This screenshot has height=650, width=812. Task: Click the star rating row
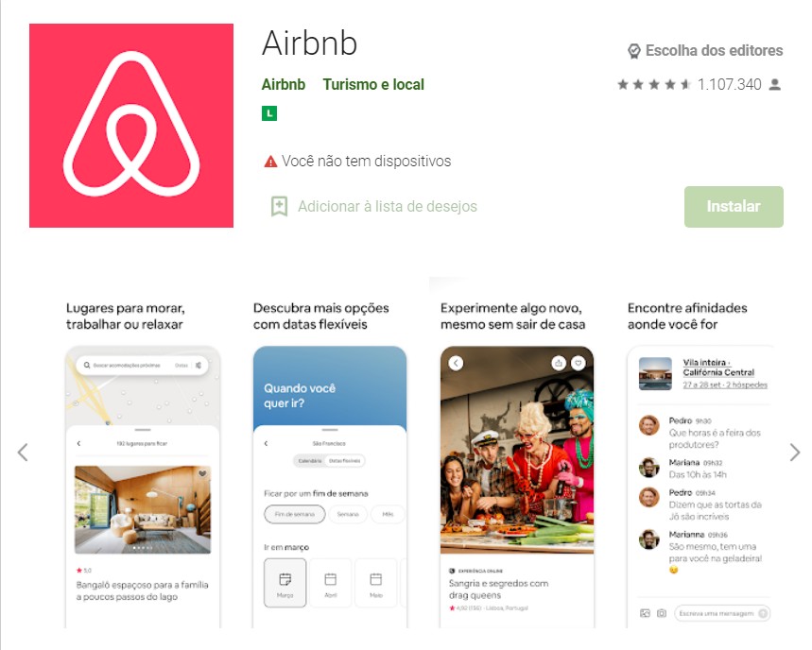(654, 84)
